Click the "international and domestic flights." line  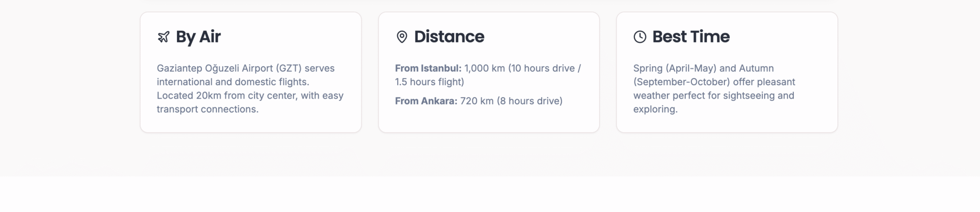[233, 82]
